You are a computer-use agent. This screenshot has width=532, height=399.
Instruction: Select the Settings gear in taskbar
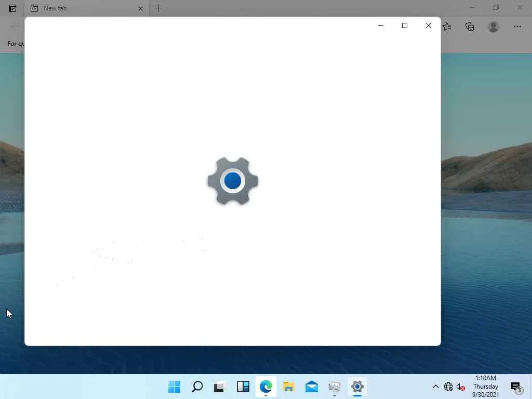(x=357, y=387)
